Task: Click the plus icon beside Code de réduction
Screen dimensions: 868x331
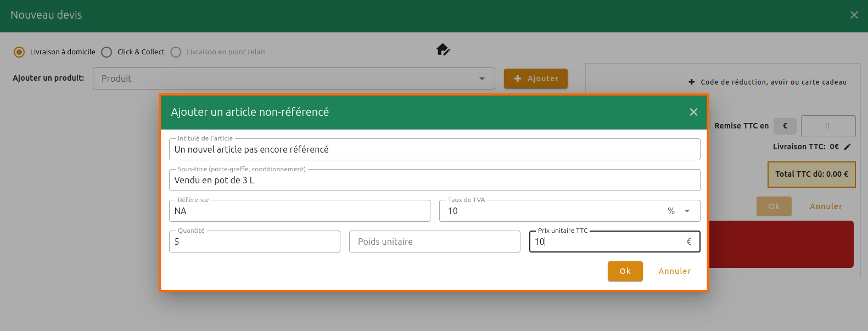Action: click(692, 82)
